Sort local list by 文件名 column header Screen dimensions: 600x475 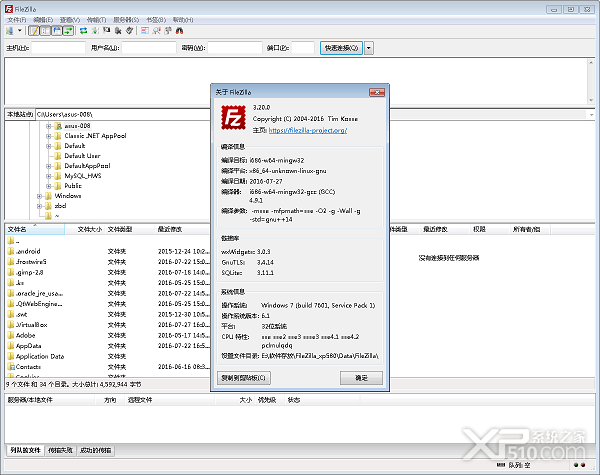(35, 229)
